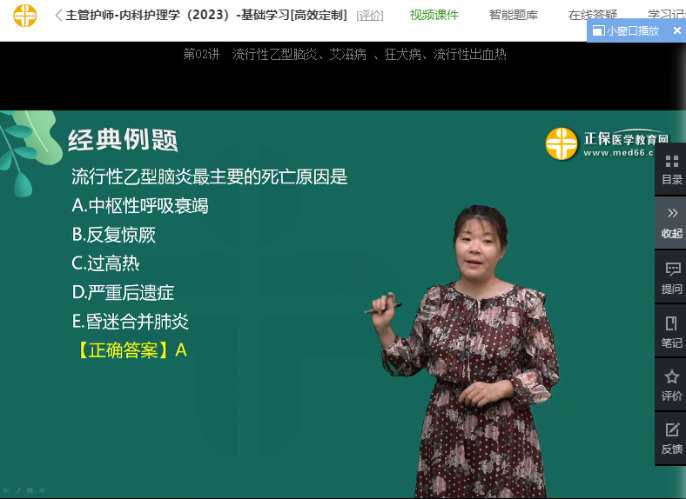Click the 经典例题 heading in the slide
The width and height of the screenshot is (686, 499).
point(122,141)
